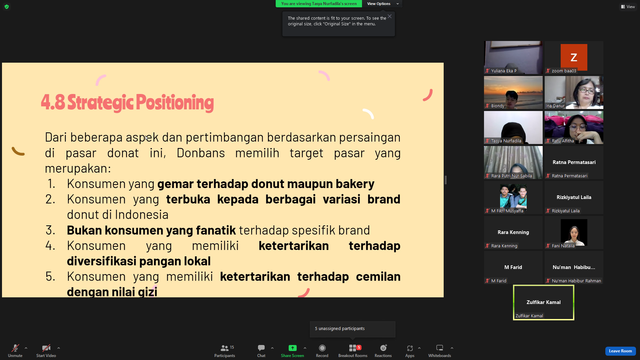
Task: Click the blue Leave Room button
Action: coord(620,351)
